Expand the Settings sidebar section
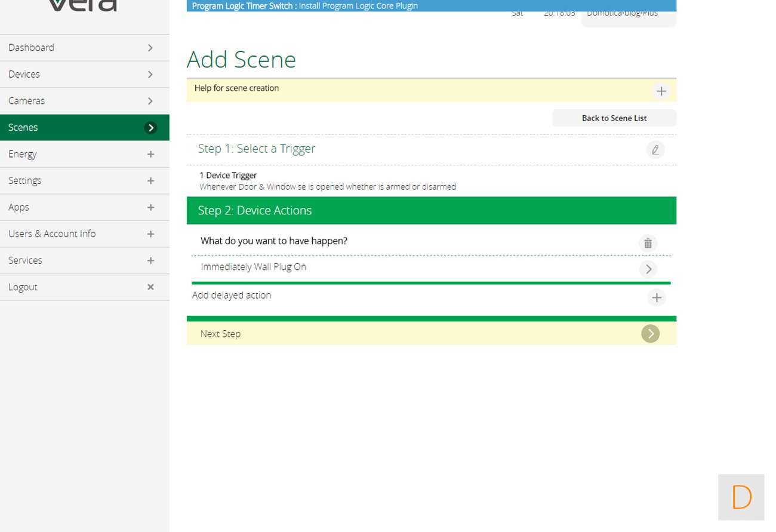Image resolution: width=776 pixels, height=532 pixels. coord(150,181)
